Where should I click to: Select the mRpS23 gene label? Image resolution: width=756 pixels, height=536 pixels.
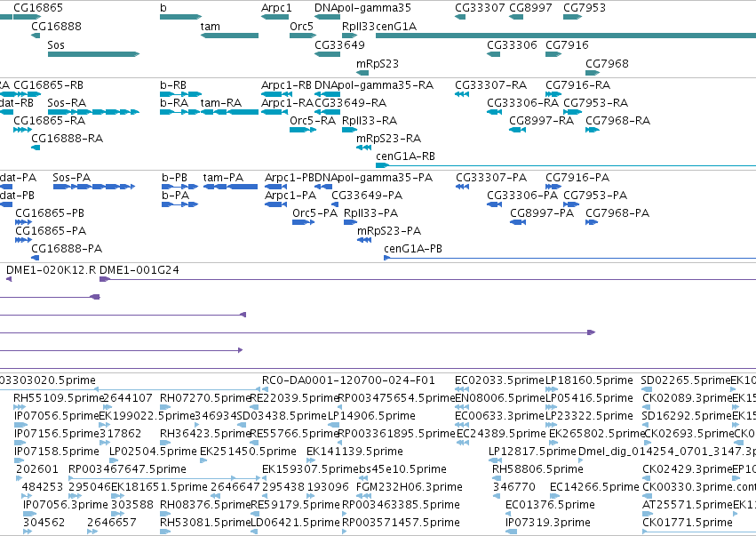(378, 64)
